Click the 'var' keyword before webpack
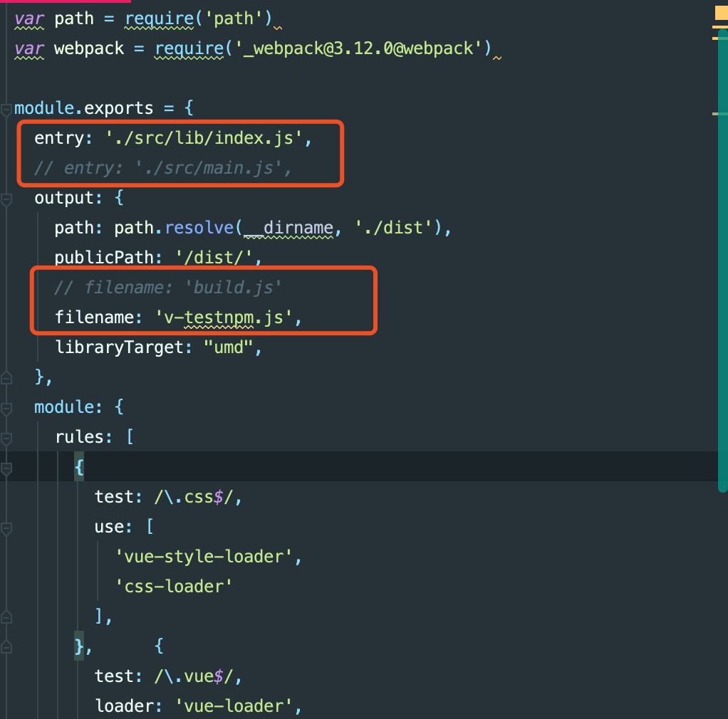The height and width of the screenshot is (719, 728). coord(29,48)
